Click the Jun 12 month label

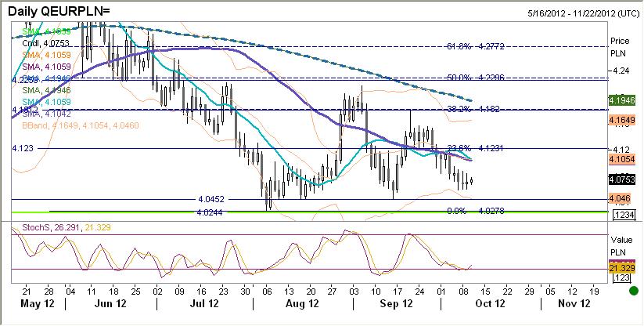tap(112, 304)
